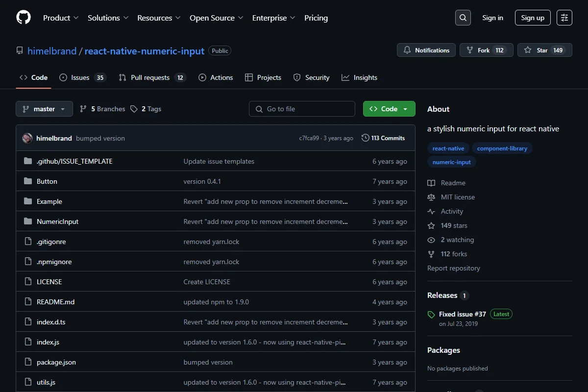
Task: Switch to the Issues tab
Action: tap(82, 77)
